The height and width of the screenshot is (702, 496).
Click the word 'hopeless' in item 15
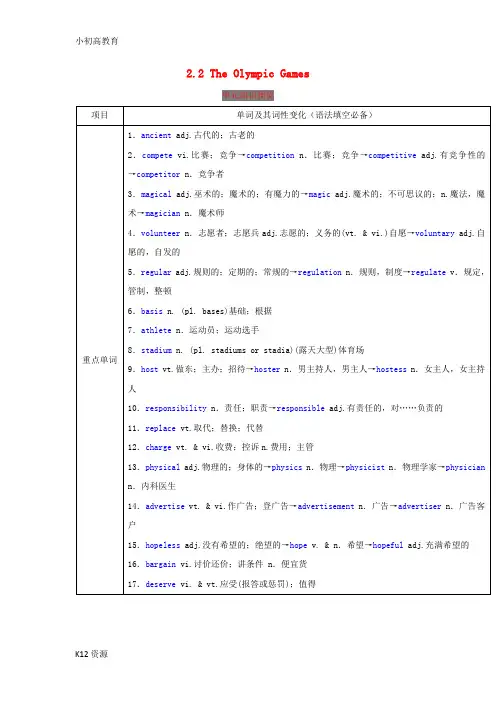coord(162,545)
